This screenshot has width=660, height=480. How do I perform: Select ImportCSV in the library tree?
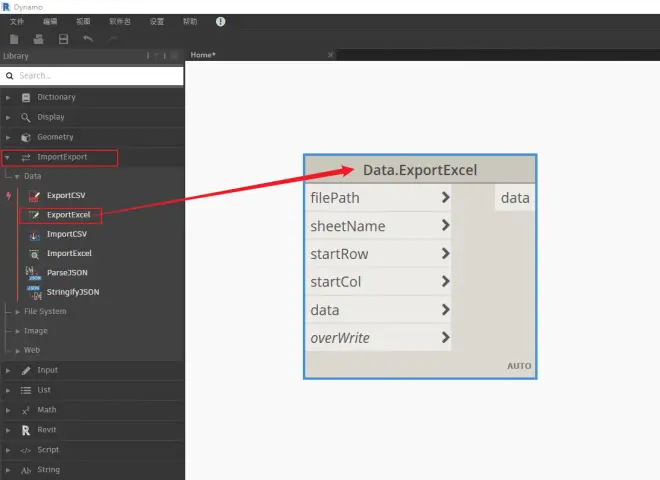pos(67,234)
